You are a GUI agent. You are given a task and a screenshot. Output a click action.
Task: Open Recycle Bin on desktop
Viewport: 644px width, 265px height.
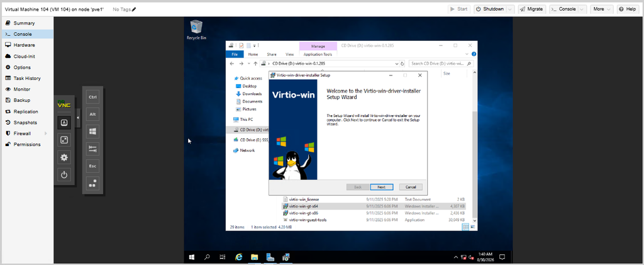[196, 30]
